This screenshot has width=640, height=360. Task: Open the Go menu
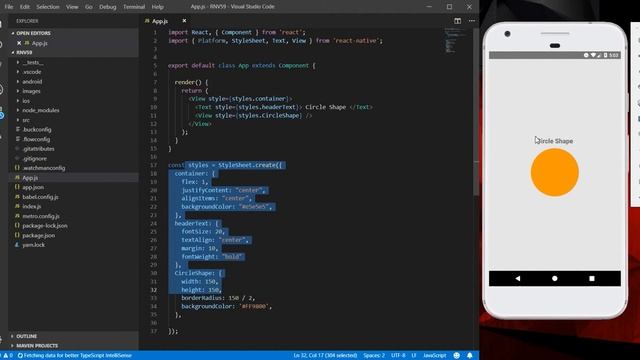[89, 7]
